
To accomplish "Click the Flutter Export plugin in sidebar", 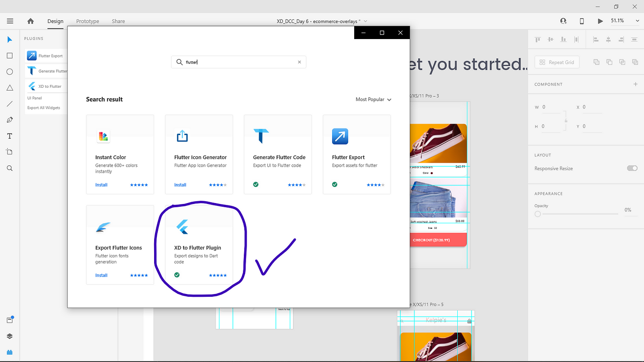I will 46,56.
